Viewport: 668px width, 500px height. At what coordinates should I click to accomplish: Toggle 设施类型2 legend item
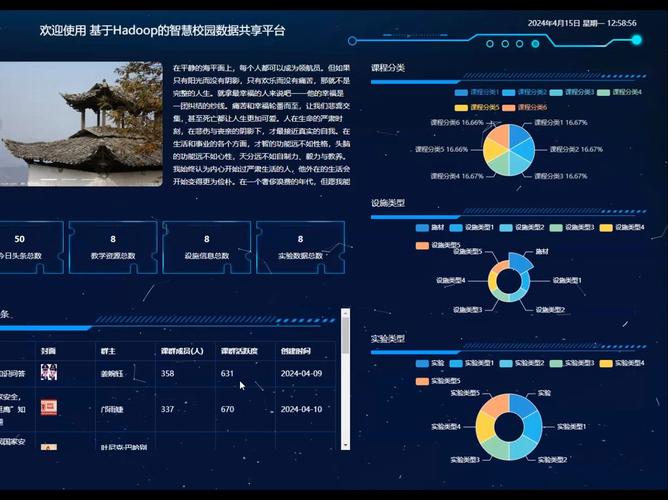coord(522,227)
